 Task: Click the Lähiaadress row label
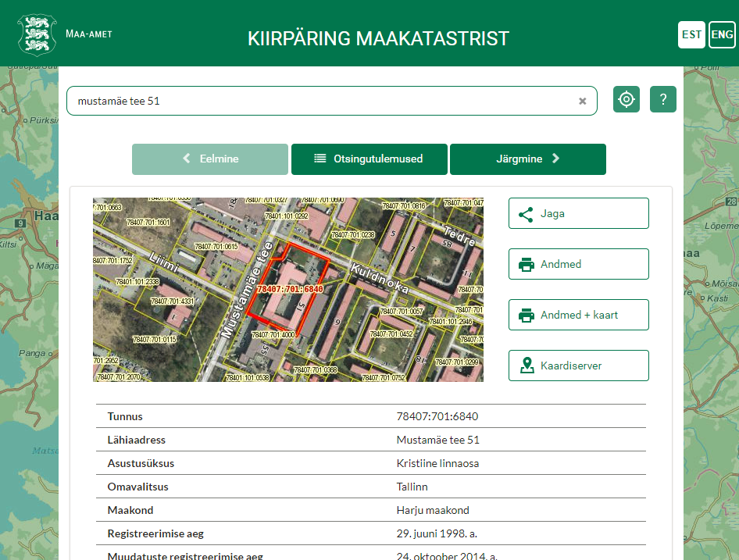[x=137, y=440]
